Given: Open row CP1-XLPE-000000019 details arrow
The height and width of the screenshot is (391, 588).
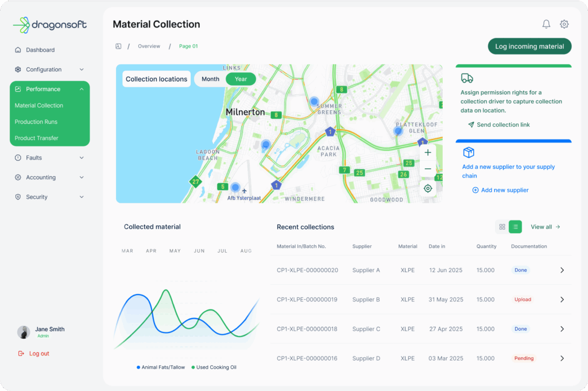Looking at the screenshot, I should click(x=562, y=300).
